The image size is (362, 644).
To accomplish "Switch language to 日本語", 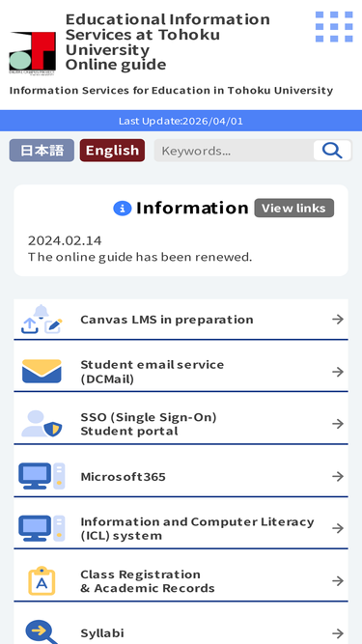I will tap(42, 151).
